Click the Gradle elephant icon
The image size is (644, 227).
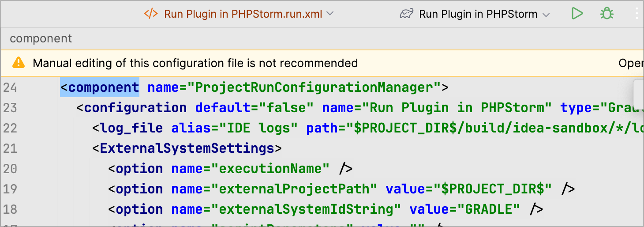[x=406, y=14]
